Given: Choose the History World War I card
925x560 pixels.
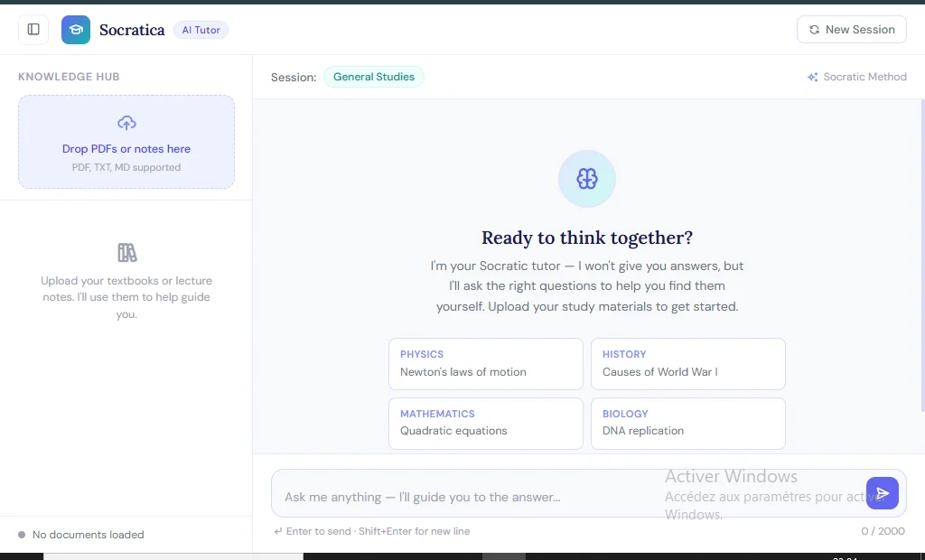Looking at the screenshot, I should point(687,363).
